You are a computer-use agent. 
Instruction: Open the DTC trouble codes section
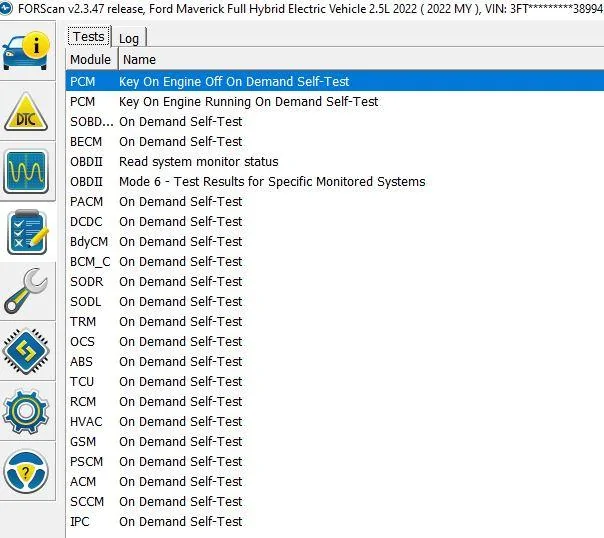pyautogui.click(x=26, y=112)
